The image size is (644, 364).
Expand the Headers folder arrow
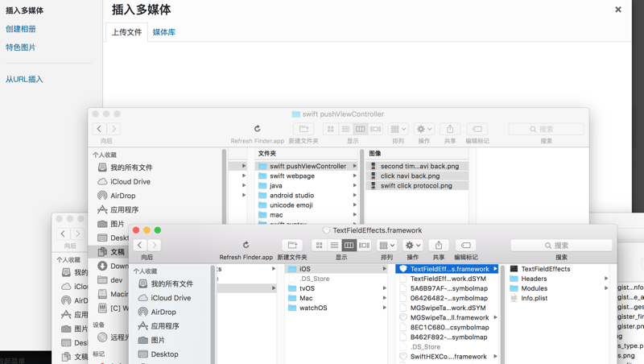pos(606,279)
